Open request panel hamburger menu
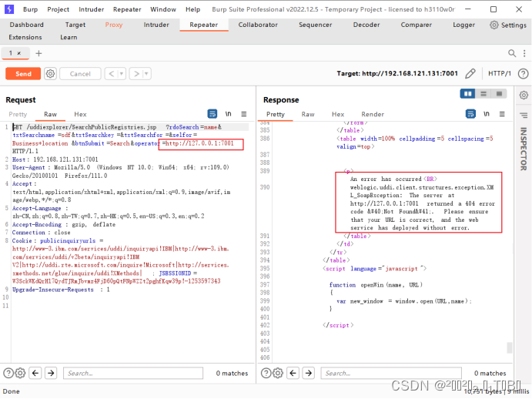Image resolution: width=532 pixels, height=399 pixels. [244, 114]
